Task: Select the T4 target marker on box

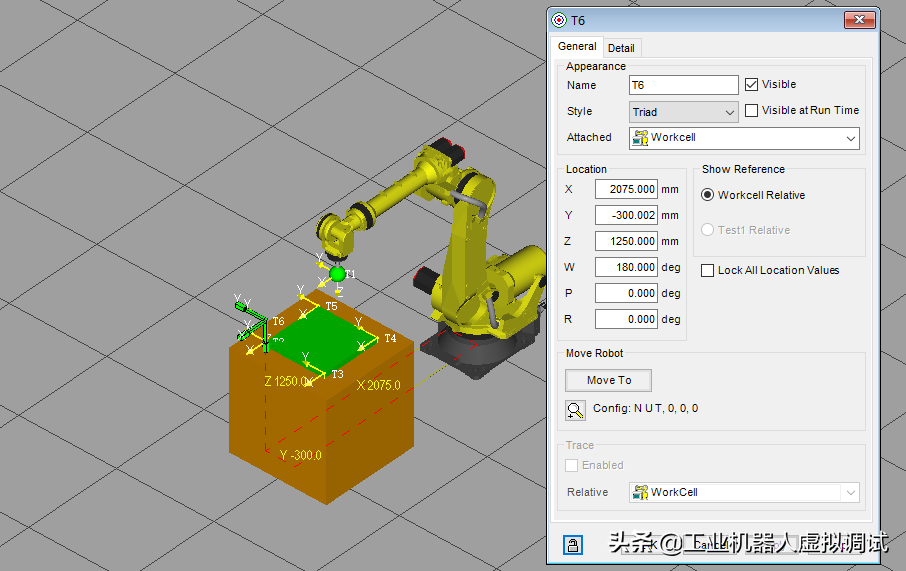Action: [x=375, y=339]
